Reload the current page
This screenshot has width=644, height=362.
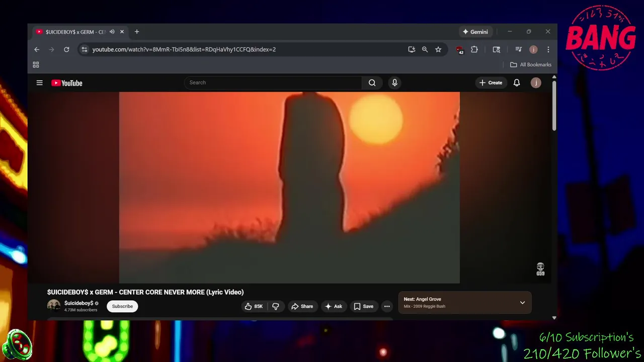66,49
